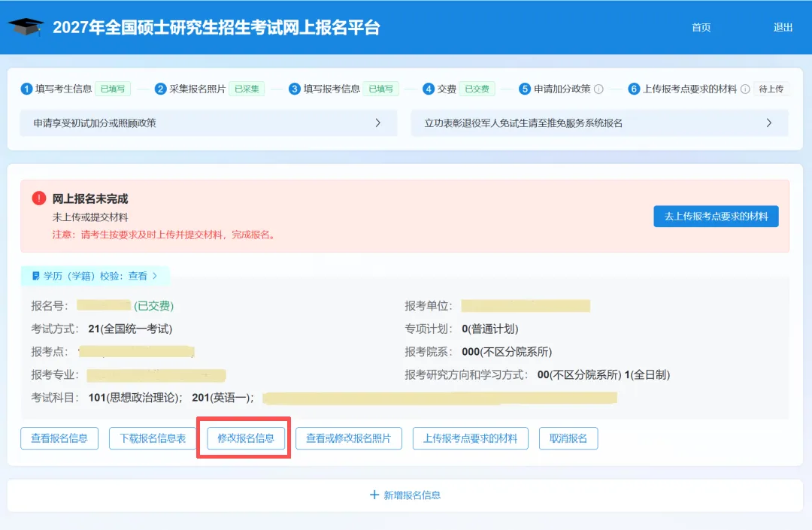The height and width of the screenshot is (530, 812).
Task: Click 下载报名信息表 button
Action: [153, 438]
